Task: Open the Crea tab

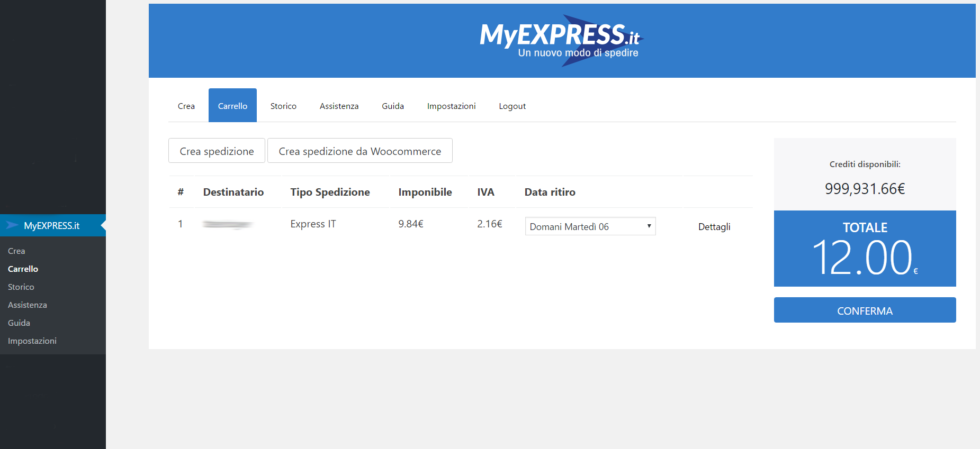Action: [186, 106]
